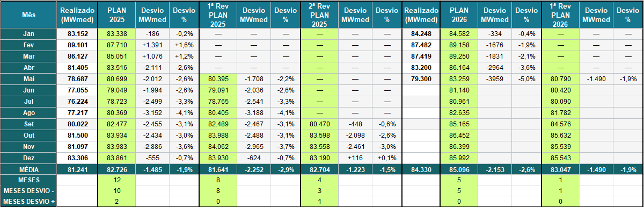644x207 pixels.
Task: Click the MESES row label
Action: (x=29, y=180)
